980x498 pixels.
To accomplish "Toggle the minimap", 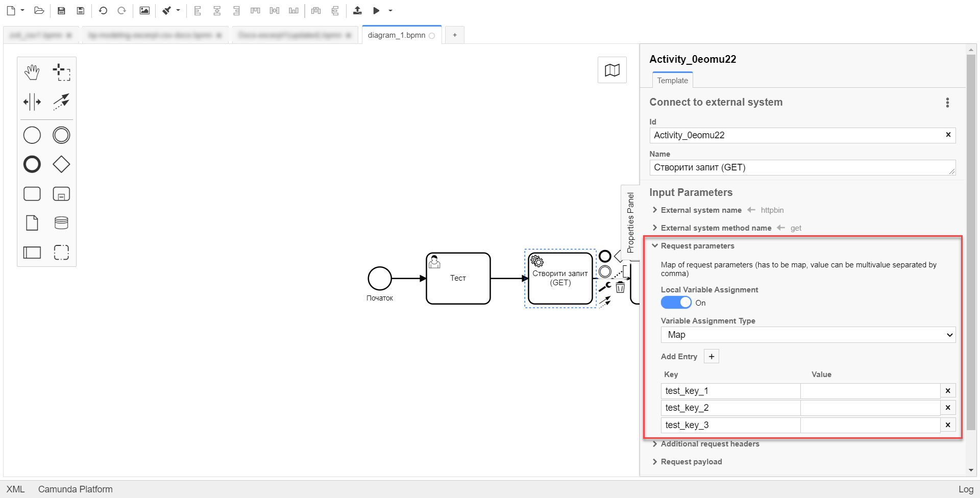I will click(x=612, y=70).
